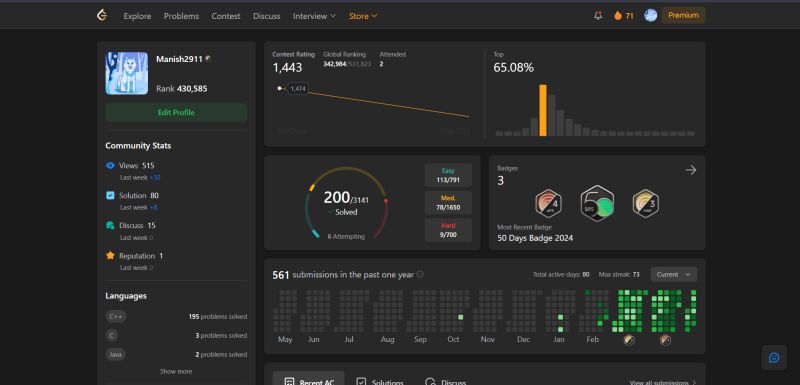
Task: Click Total active days 80 text
Action: point(561,274)
